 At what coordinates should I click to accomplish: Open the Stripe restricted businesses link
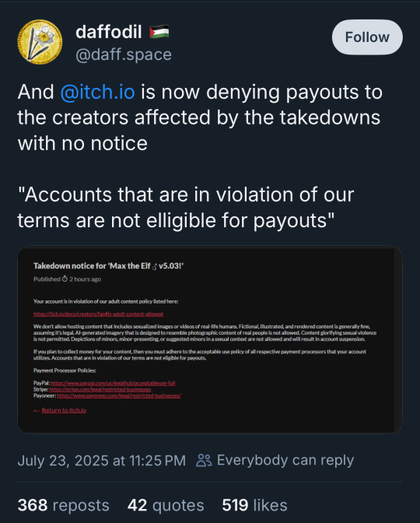(x=100, y=389)
